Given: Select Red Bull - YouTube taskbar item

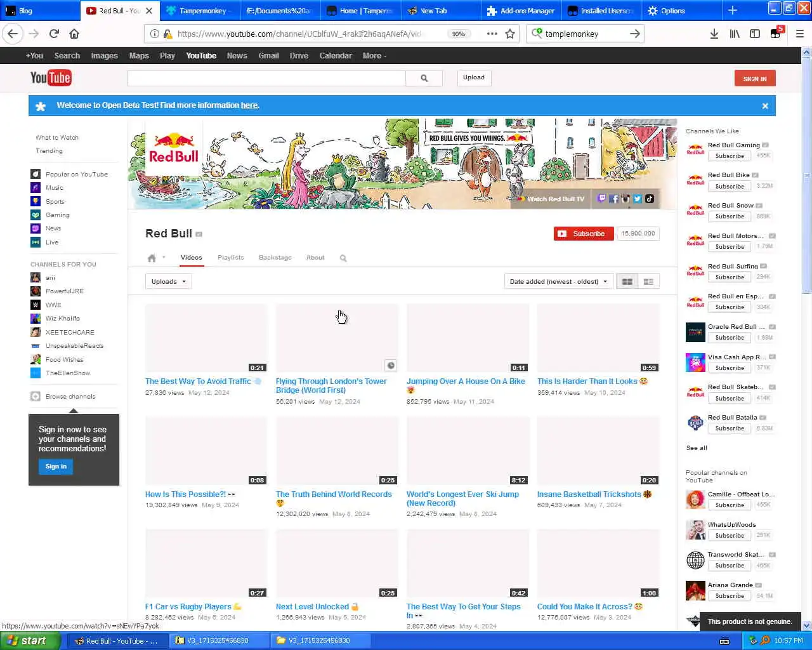Looking at the screenshot, I should coord(118,640).
